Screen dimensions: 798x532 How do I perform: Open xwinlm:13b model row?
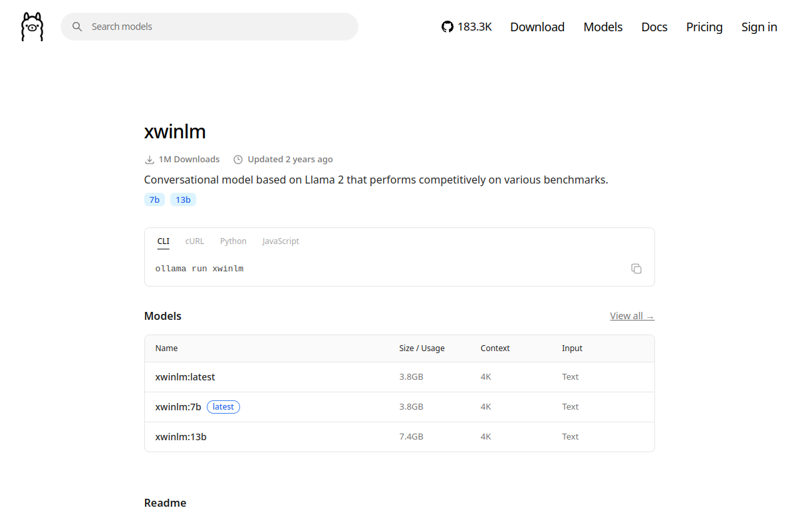(x=400, y=437)
